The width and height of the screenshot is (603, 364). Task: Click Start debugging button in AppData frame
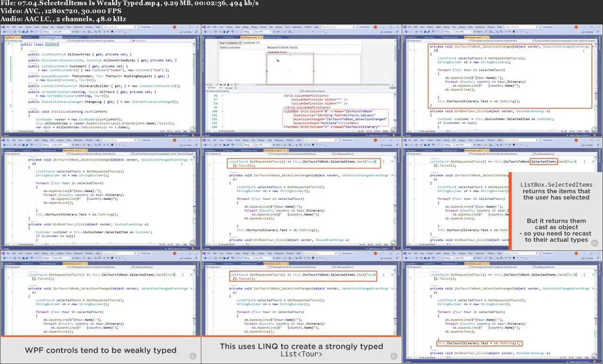(x=76, y=32)
